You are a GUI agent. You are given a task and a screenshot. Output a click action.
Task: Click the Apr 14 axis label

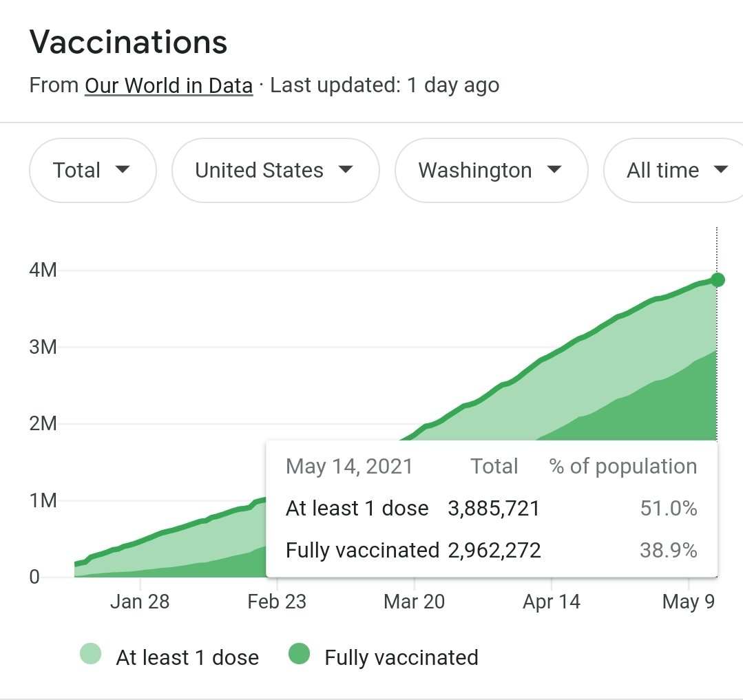552,602
